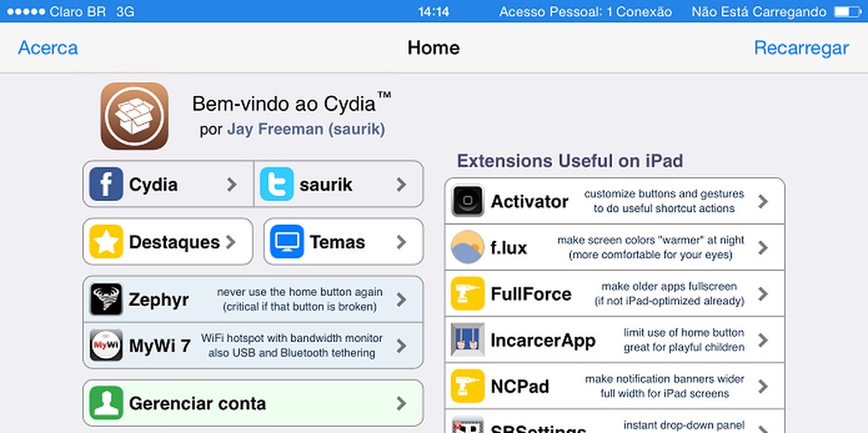Viewport: 868px width, 433px height.
Task: Tap the SBSettings icon
Action: click(468, 425)
